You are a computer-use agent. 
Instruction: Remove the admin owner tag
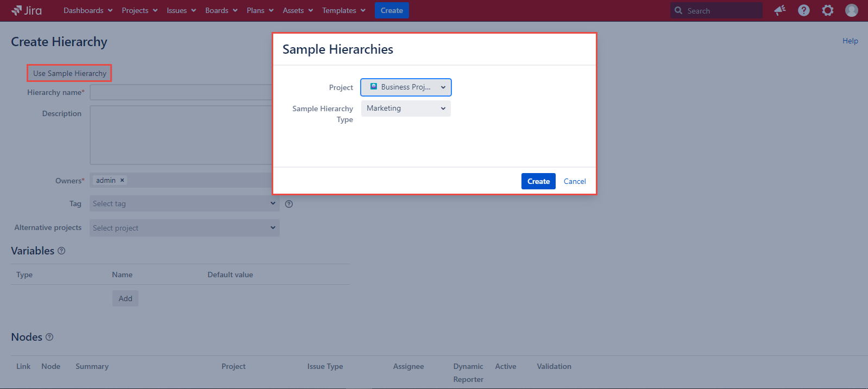[x=122, y=180]
